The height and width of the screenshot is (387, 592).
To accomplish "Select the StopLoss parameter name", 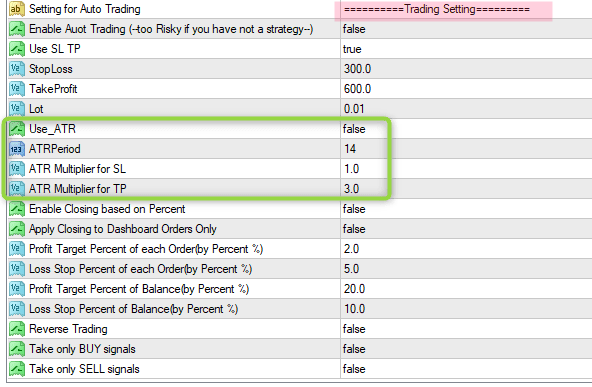I will point(51,69).
